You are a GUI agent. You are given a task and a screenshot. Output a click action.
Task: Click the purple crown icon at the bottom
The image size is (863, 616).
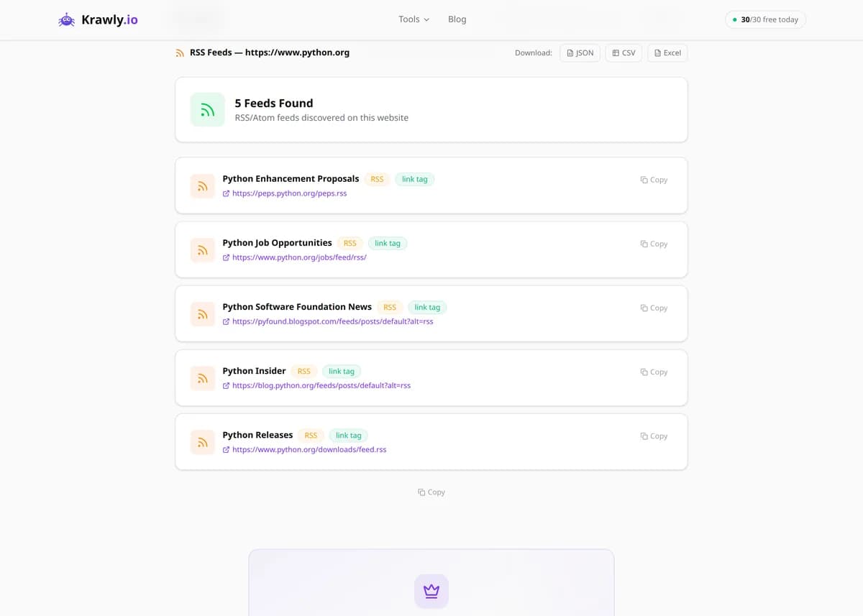pos(431,591)
